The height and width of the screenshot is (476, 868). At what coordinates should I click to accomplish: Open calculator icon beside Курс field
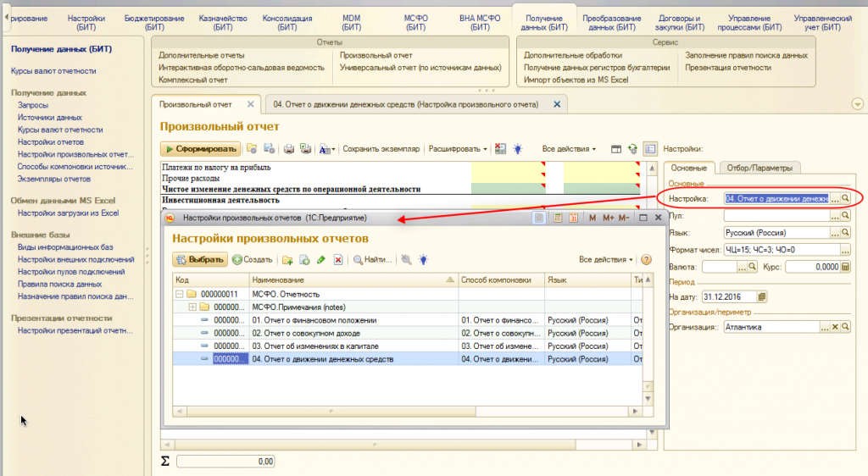845,267
